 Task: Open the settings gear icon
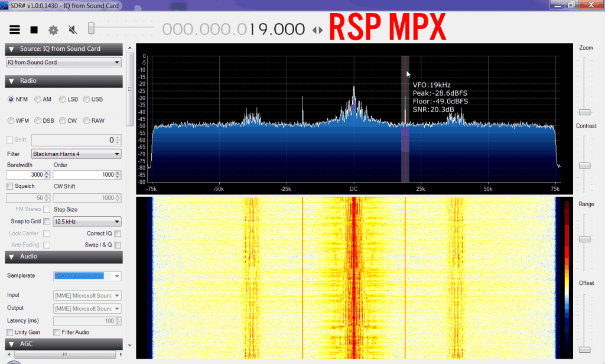[x=53, y=30]
